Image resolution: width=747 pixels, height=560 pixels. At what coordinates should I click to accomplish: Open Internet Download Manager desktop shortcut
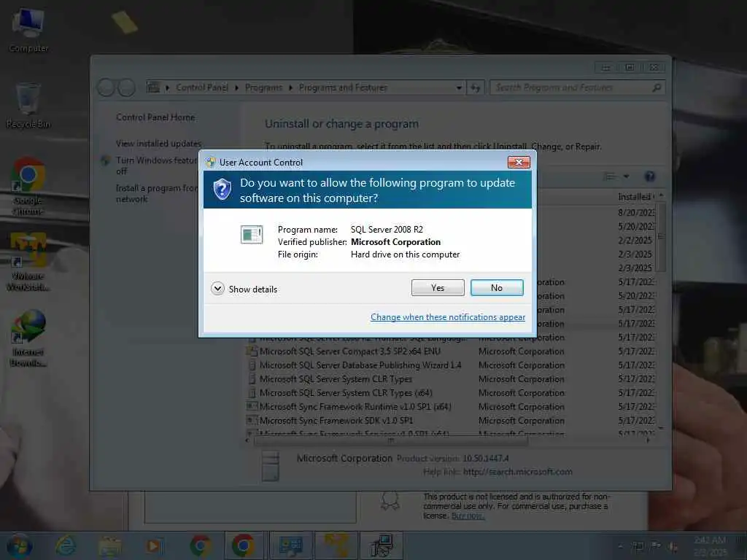28,338
